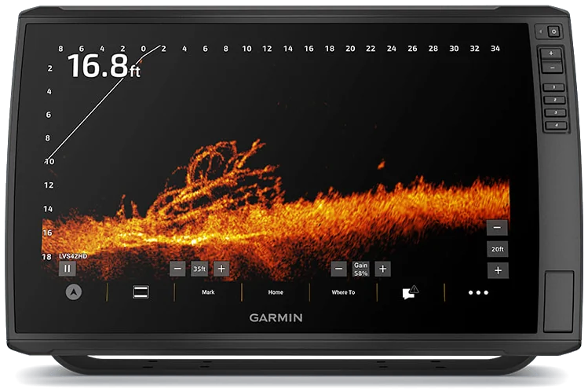The height and width of the screenshot is (392, 588).
Task: Decrease the 35ft forward range
Action: tap(177, 269)
